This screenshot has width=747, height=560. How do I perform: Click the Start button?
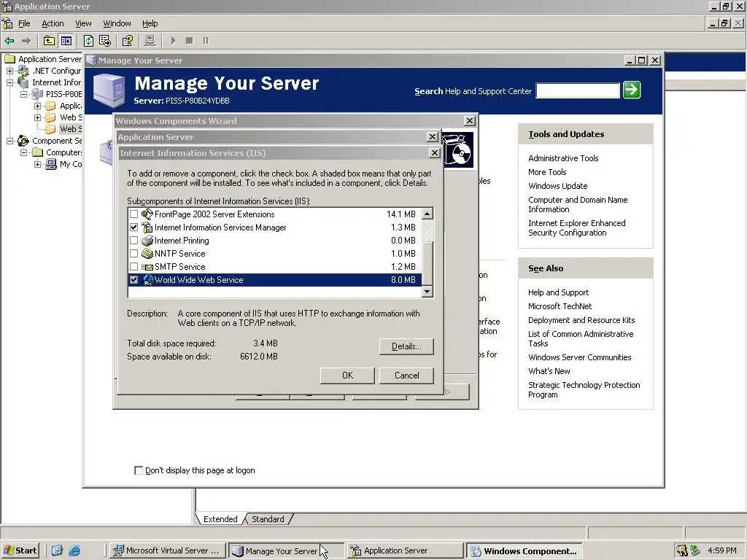click(x=20, y=551)
